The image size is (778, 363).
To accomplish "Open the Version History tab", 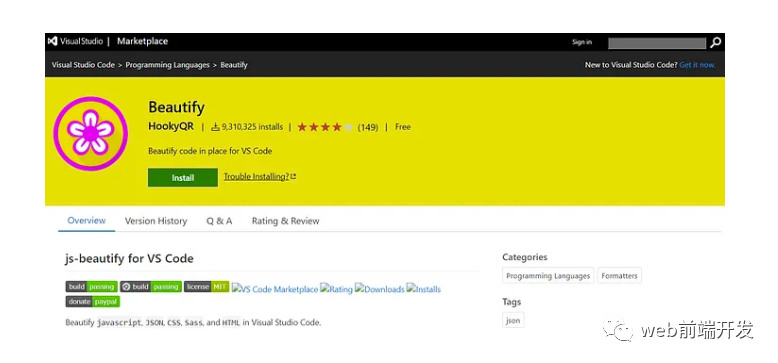I will click(156, 221).
